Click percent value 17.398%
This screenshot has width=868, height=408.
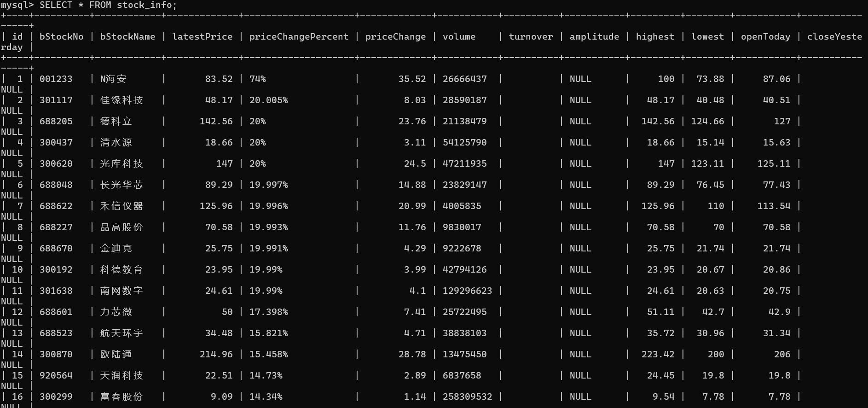(269, 312)
